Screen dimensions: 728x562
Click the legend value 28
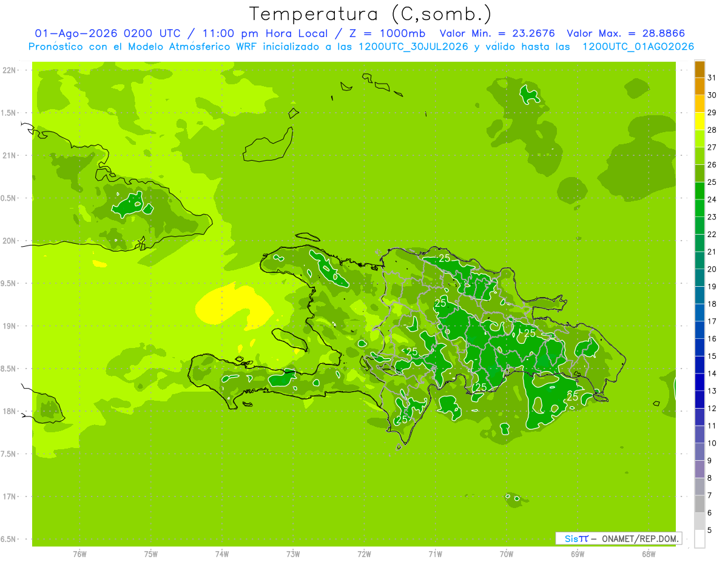pos(712,130)
